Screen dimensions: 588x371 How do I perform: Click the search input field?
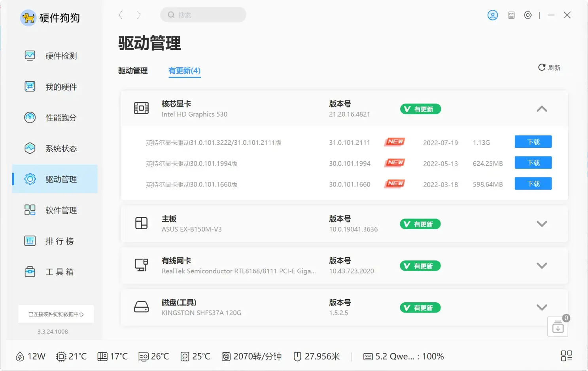pyautogui.click(x=203, y=15)
